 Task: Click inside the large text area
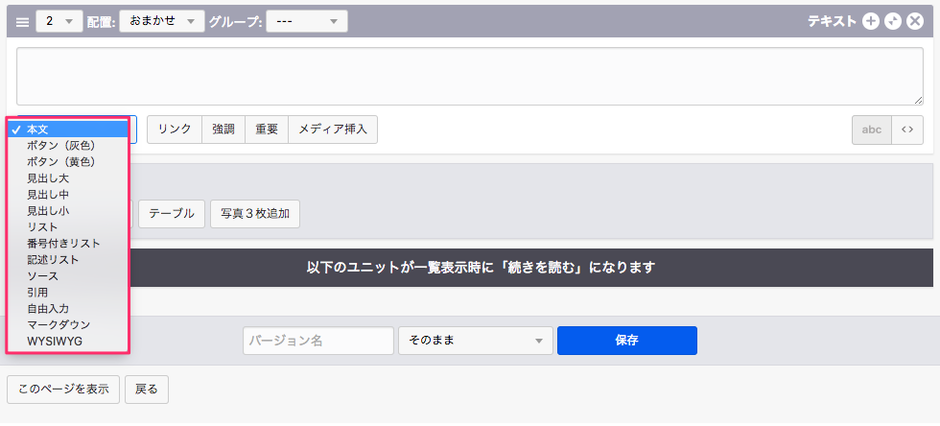coord(469,76)
